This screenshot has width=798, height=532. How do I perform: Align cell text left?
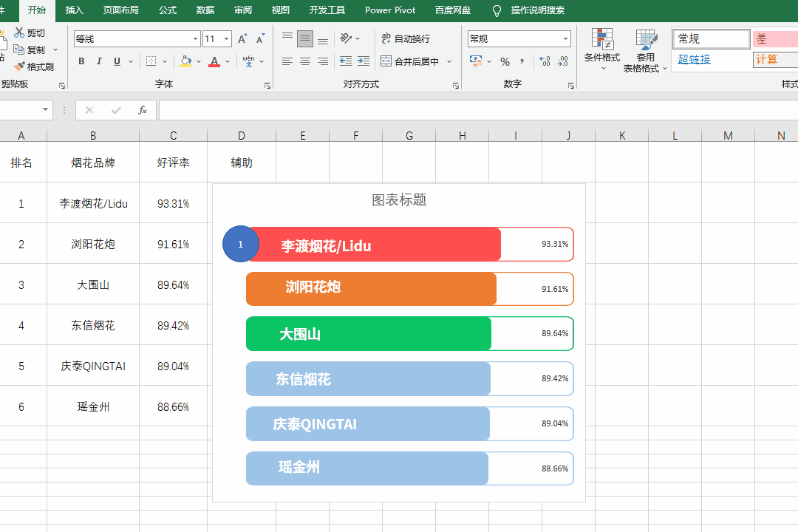coord(287,61)
